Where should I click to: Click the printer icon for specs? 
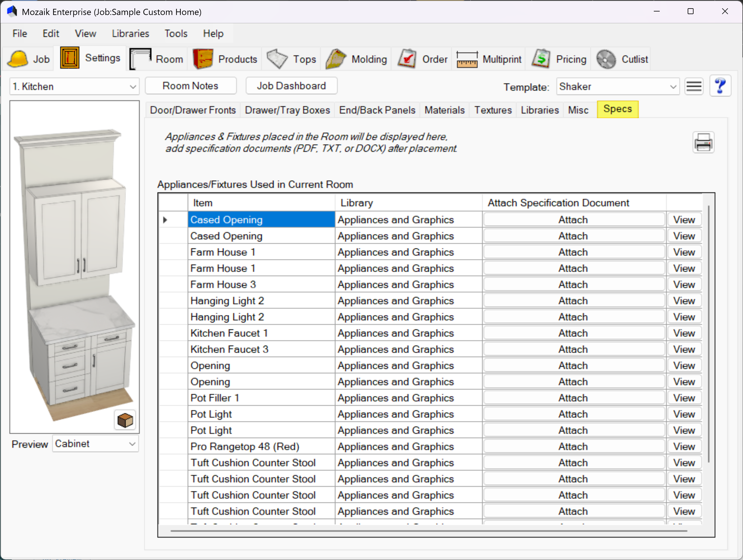(x=703, y=143)
